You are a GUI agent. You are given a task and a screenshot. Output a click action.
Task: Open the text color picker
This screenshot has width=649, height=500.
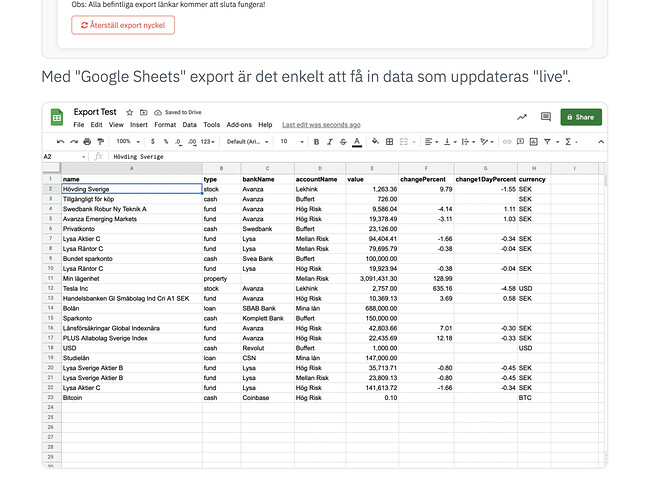[357, 142]
